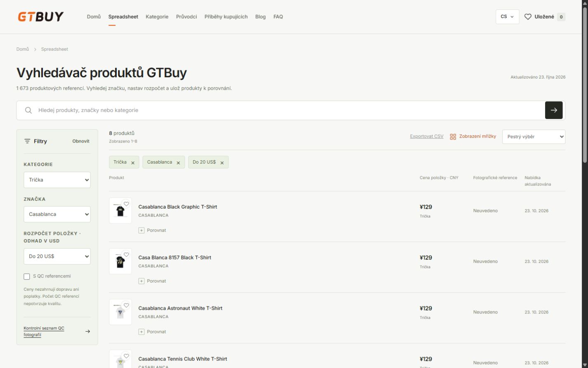Image resolution: width=588 pixels, height=368 pixels.
Task: Go to the Blog navigation item
Action: pos(260,17)
